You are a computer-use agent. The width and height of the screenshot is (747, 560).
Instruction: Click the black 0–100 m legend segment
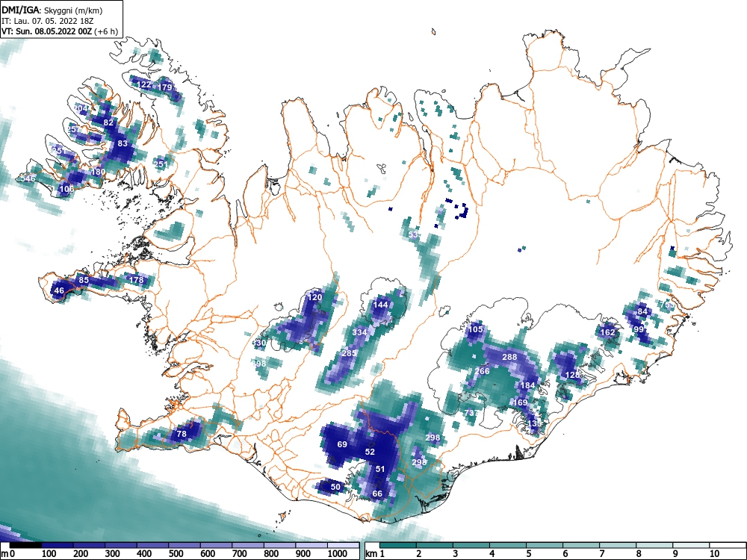[25, 545]
